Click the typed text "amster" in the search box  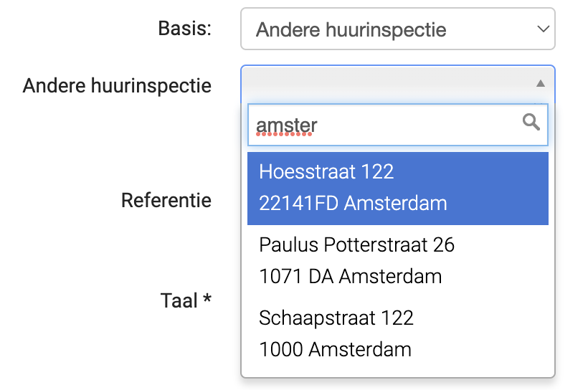coord(287,126)
